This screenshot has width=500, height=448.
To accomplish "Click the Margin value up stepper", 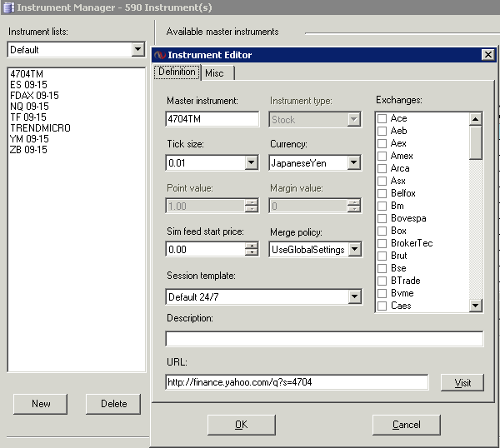I will tap(353, 202).
